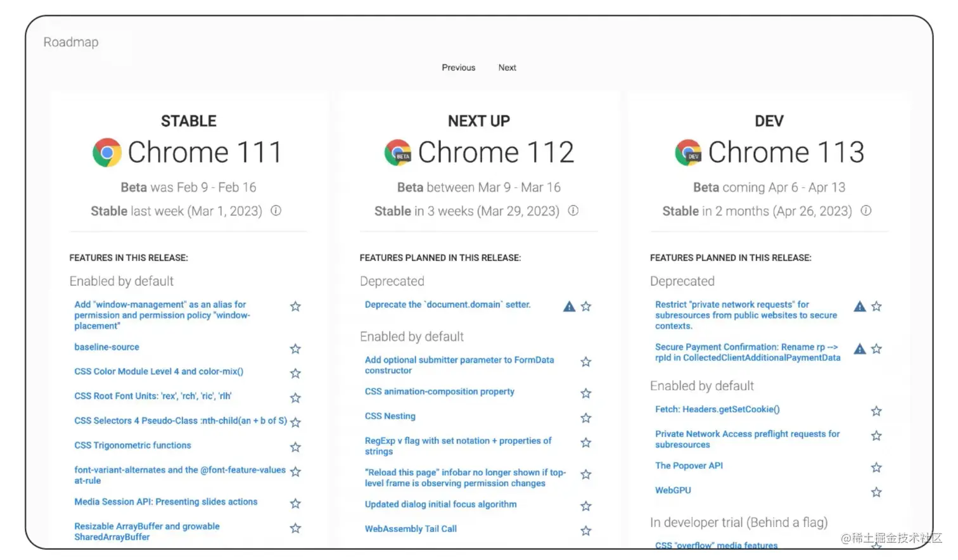Click the Chrome 111 stable logo
958x560 pixels.
[x=107, y=153]
